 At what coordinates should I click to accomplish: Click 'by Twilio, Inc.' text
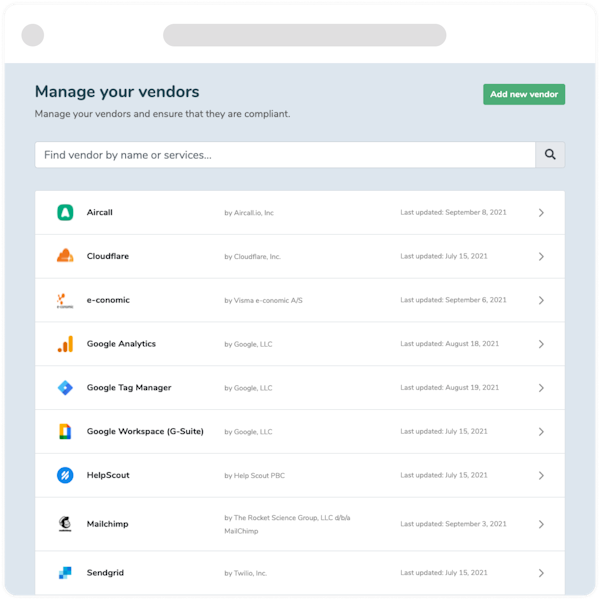[x=245, y=573]
